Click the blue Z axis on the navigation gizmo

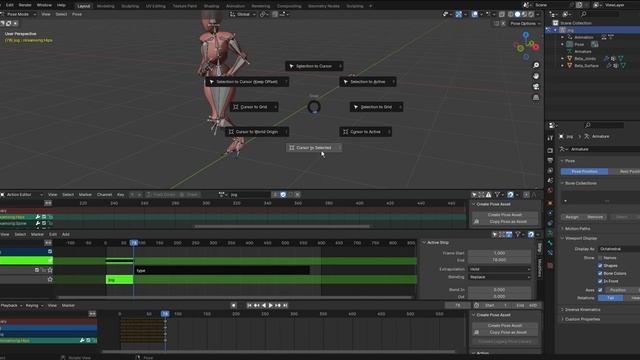tap(526, 36)
